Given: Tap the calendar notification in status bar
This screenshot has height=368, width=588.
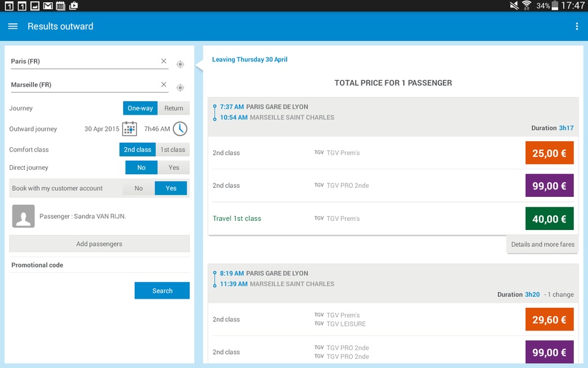Looking at the screenshot, I should point(61,6).
